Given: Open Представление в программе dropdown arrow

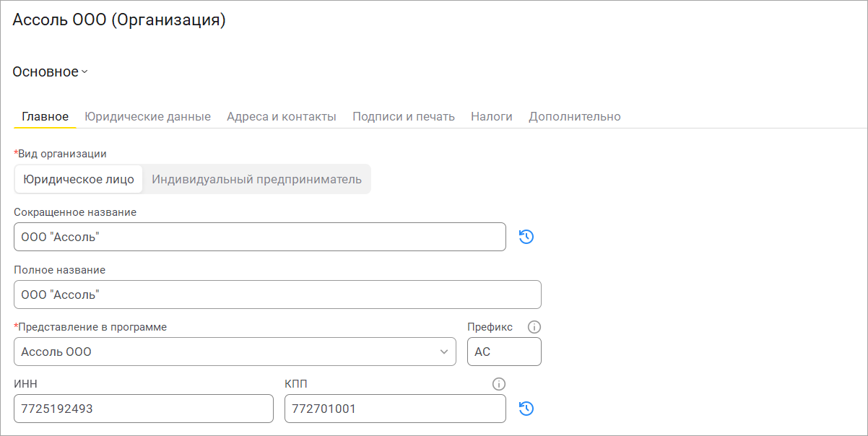Looking at the screenshot, I should pos(443,352).
